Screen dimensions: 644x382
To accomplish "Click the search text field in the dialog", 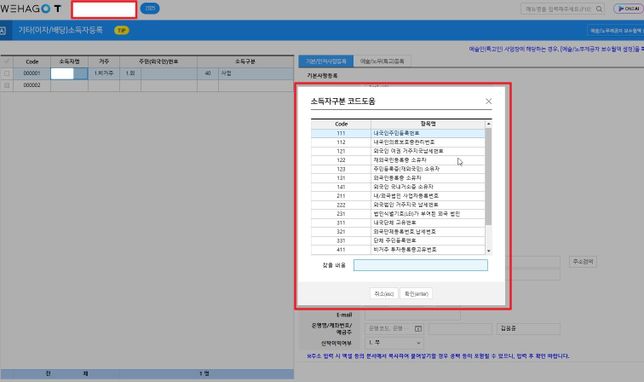I will [x=421, y=265].
